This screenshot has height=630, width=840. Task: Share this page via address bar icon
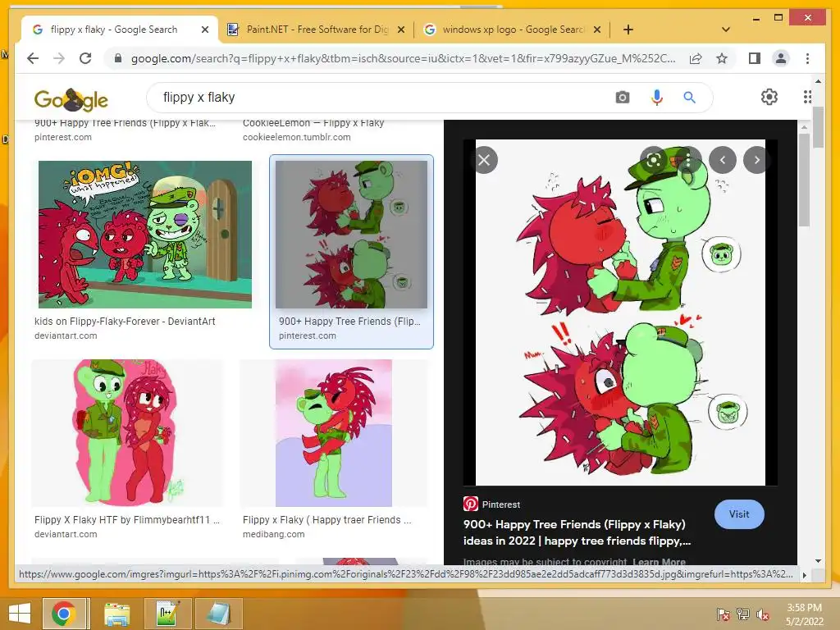696,58
